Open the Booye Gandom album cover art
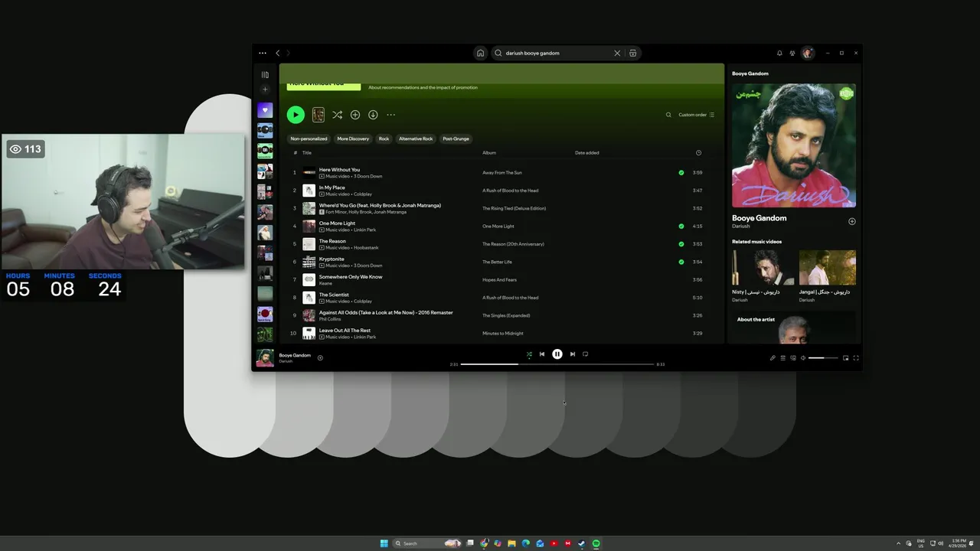The width and height of the screenshot is (980, 551). tap(794, 145)
